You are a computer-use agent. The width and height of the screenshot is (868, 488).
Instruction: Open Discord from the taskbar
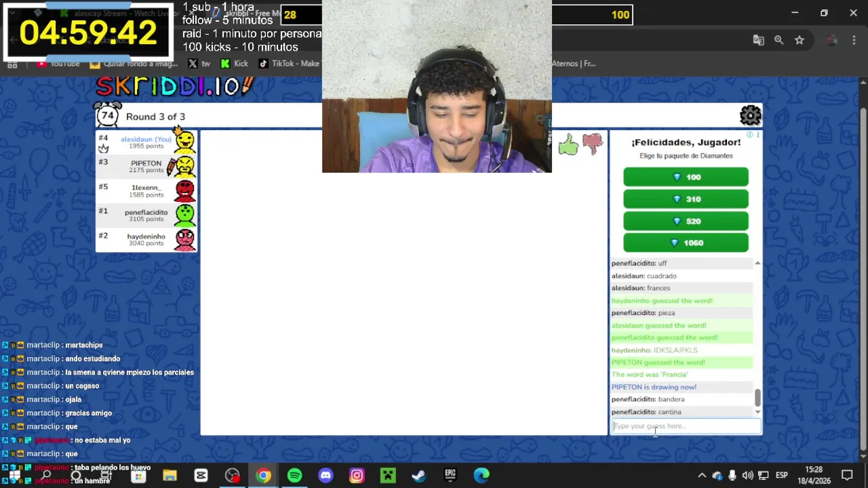tap(325, 475)
